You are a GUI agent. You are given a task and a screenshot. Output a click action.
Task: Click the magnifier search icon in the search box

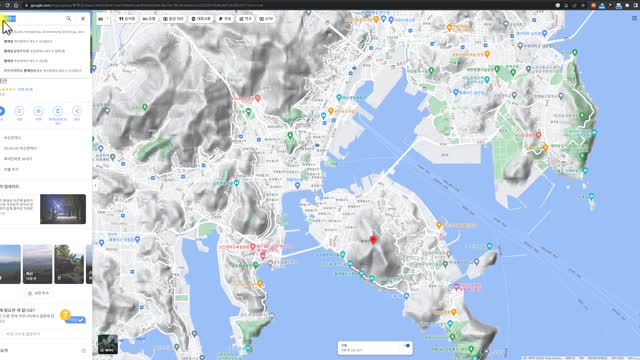(69, 18)
